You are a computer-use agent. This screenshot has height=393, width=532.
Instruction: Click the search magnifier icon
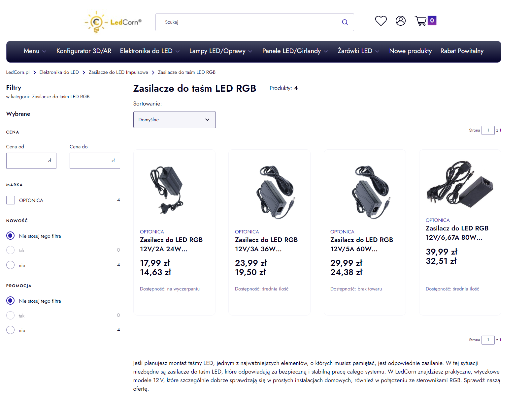tap(345, 22)
